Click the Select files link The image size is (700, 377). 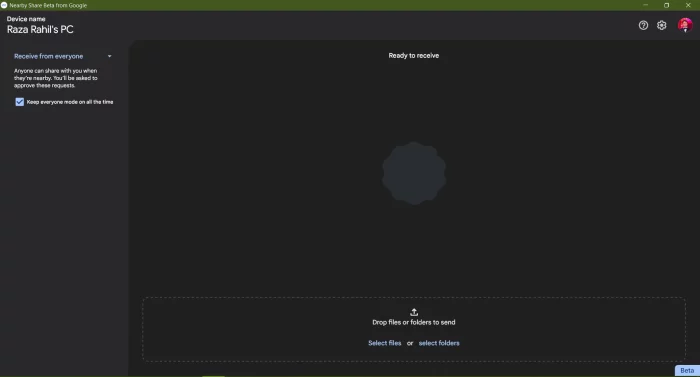384,343
